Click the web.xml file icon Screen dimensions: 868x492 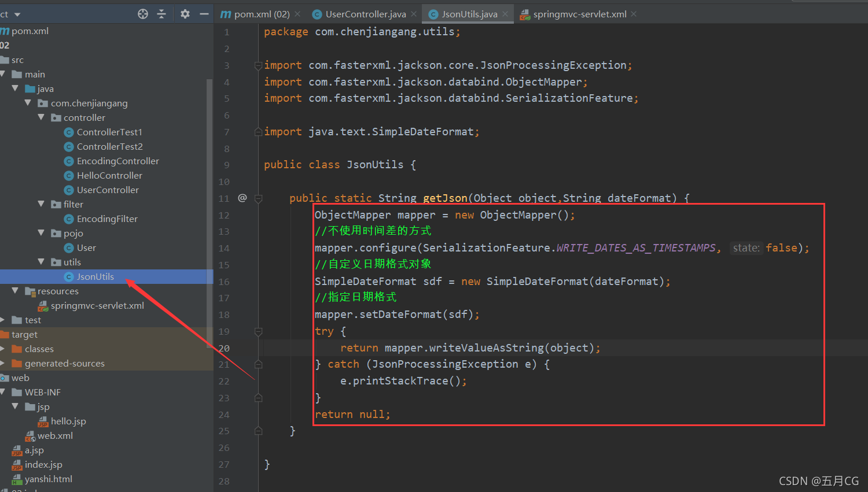(x=30, y=436)
